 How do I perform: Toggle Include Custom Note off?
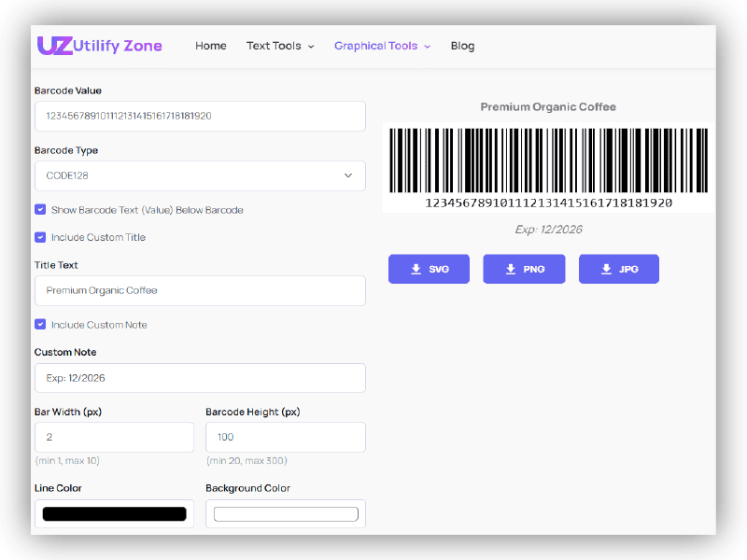click(40, 325)
